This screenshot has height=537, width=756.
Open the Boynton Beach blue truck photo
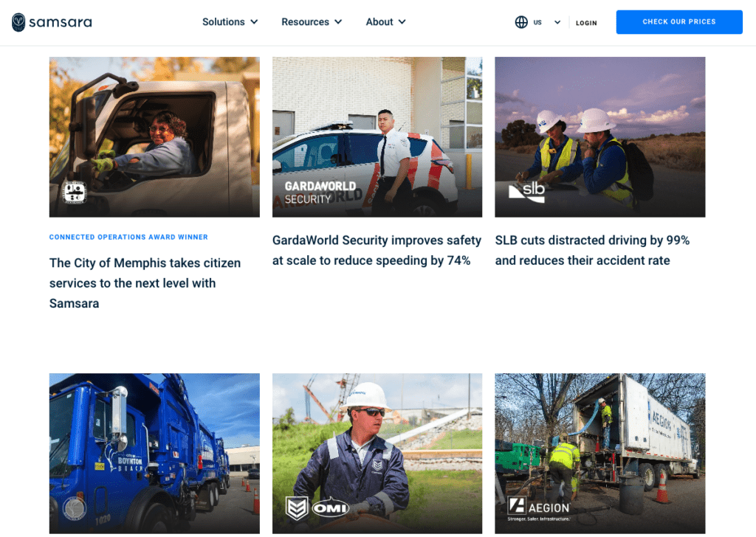[154, 453]
